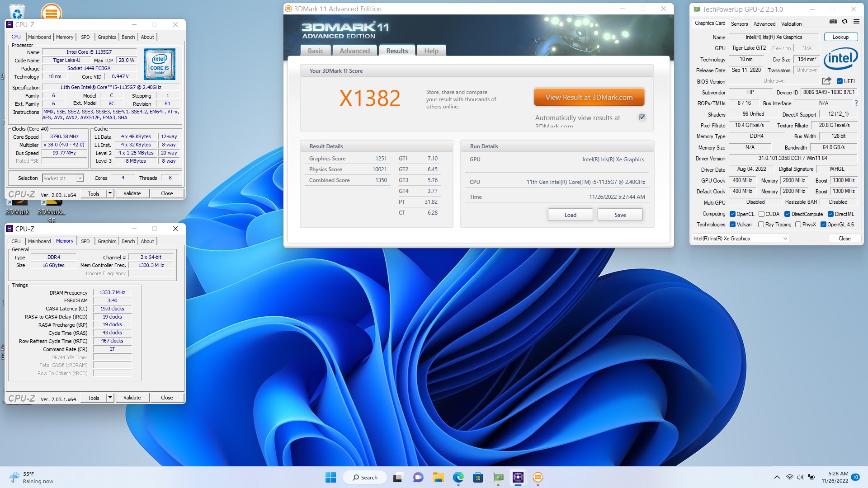Toggle the PhysX checkbox
Image resolution: width=868 pixels, height=488 pixels.
[x=798, y=225]
